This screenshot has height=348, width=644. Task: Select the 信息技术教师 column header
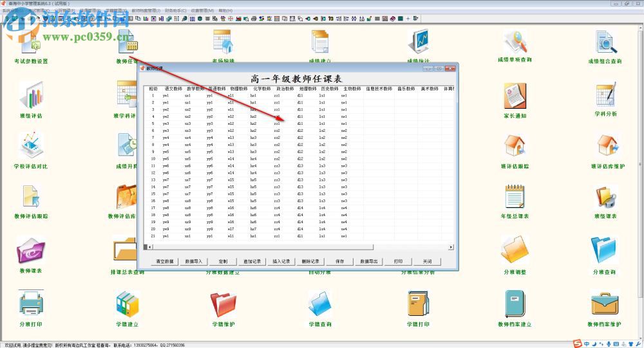pyautogui.click(x=379, y=89)
